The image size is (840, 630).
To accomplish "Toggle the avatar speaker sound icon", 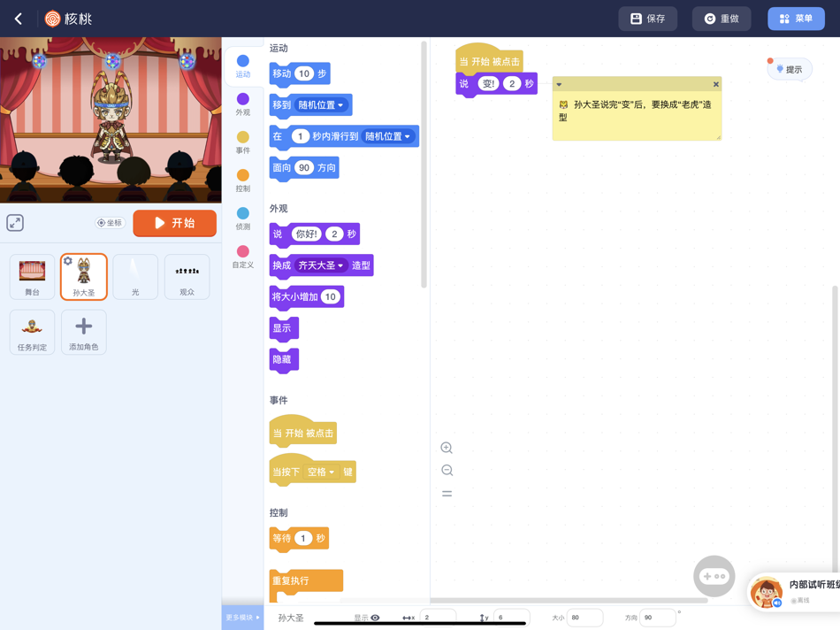I will tap(777, 603).
